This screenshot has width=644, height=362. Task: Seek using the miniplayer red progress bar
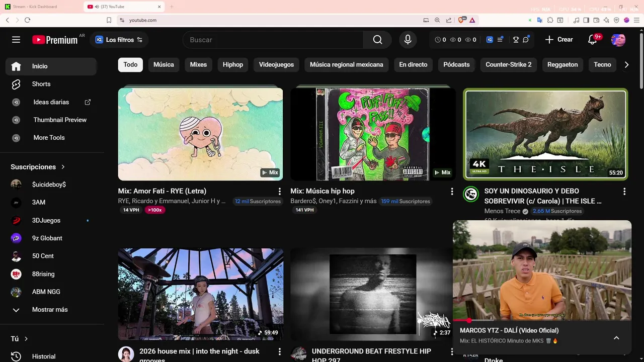click(x=542, y=320)
